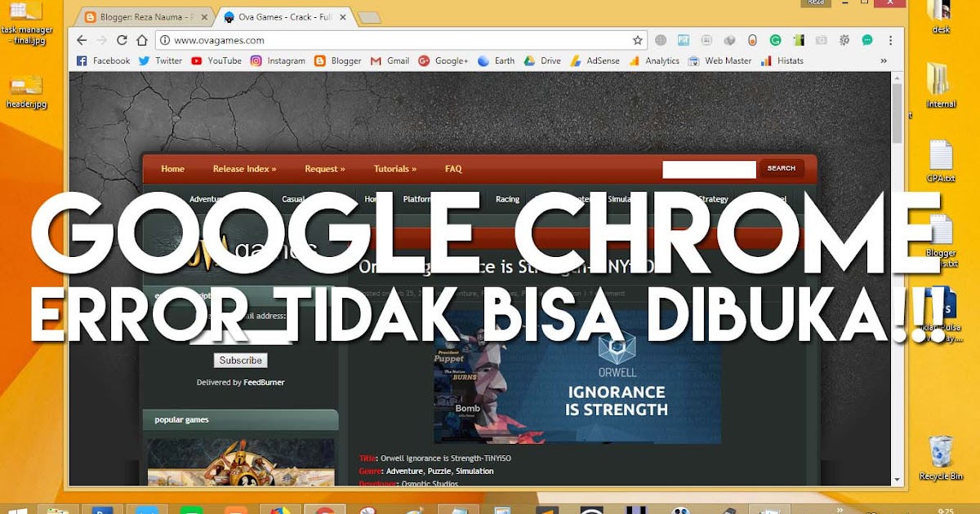Screen dimensions: 980x514
Task: Open the popular games thumbnail image
Action: (241, 462)
